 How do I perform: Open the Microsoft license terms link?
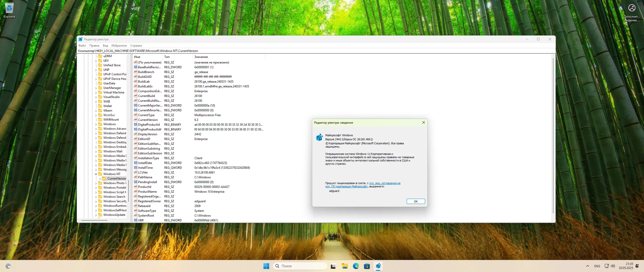click(x=384, y=183)
